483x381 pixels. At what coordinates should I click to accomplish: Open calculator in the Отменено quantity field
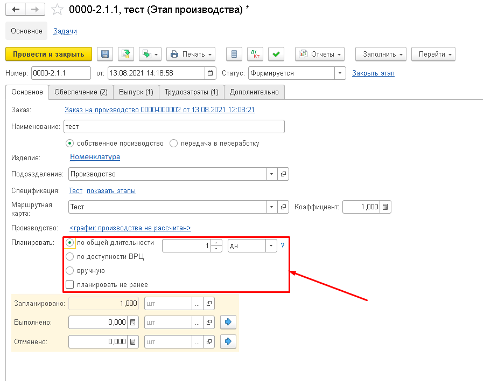[133, 342]
